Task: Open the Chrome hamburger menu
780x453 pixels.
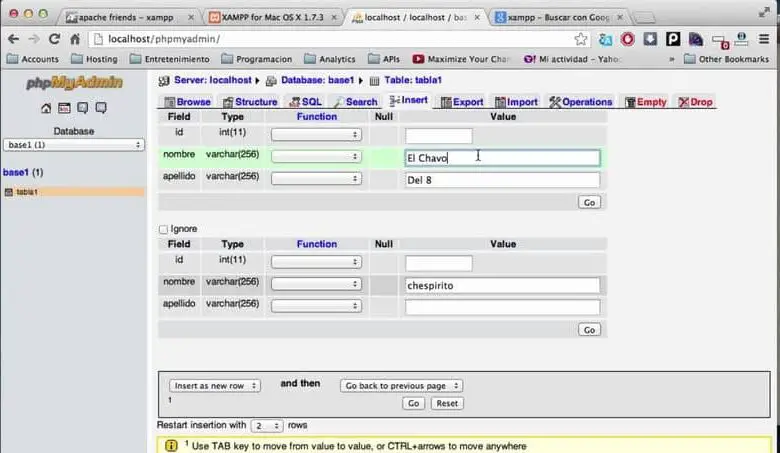Action: tap(764, 39)
